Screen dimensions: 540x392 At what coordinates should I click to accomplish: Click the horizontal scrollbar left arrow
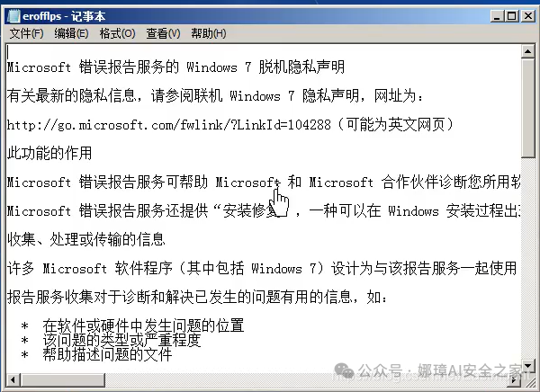pos(13,379)
